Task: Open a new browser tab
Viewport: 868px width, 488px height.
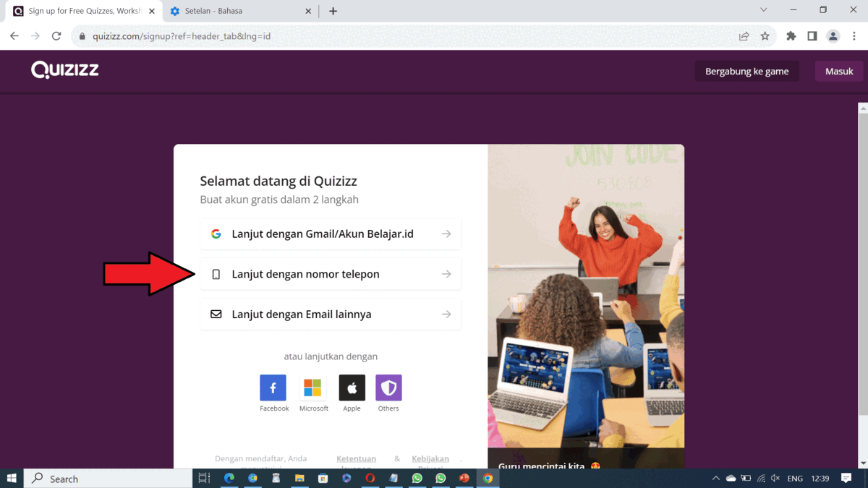Action: point(333,12)
